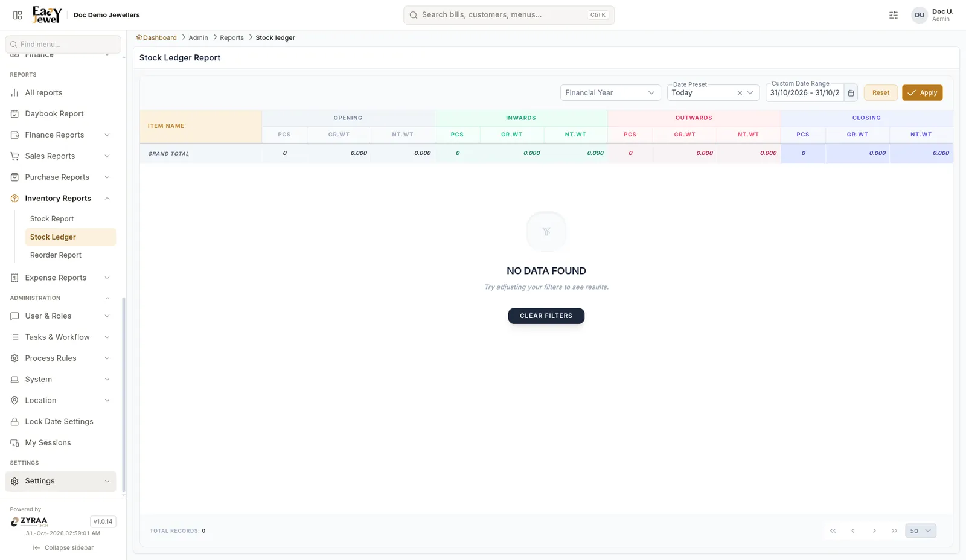Click the Apply filter button
The height and width of the screenshot is (560, 966).
(922, 93)
